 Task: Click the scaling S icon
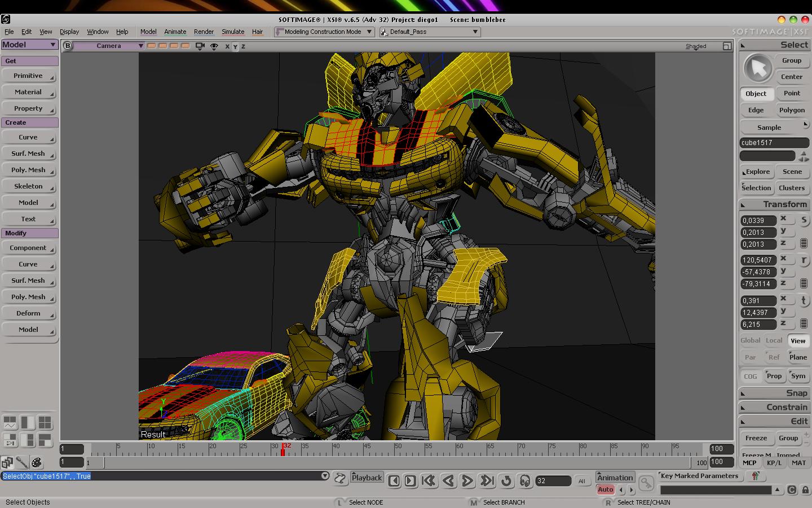(x=804, y=220)
